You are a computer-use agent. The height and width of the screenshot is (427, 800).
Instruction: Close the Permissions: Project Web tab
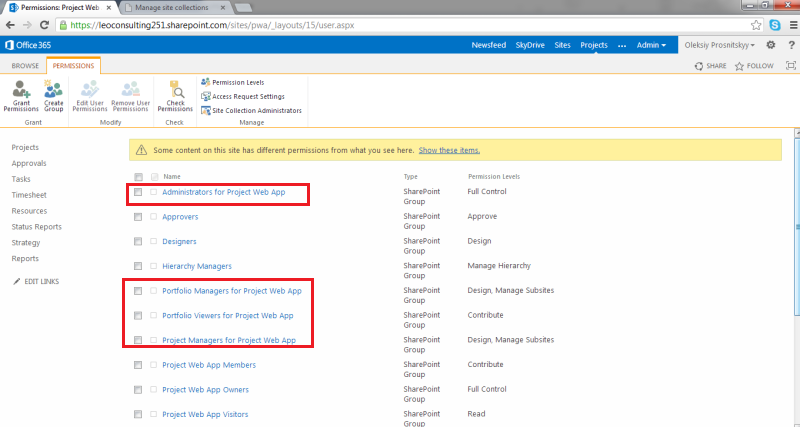(x=109, y=8)
